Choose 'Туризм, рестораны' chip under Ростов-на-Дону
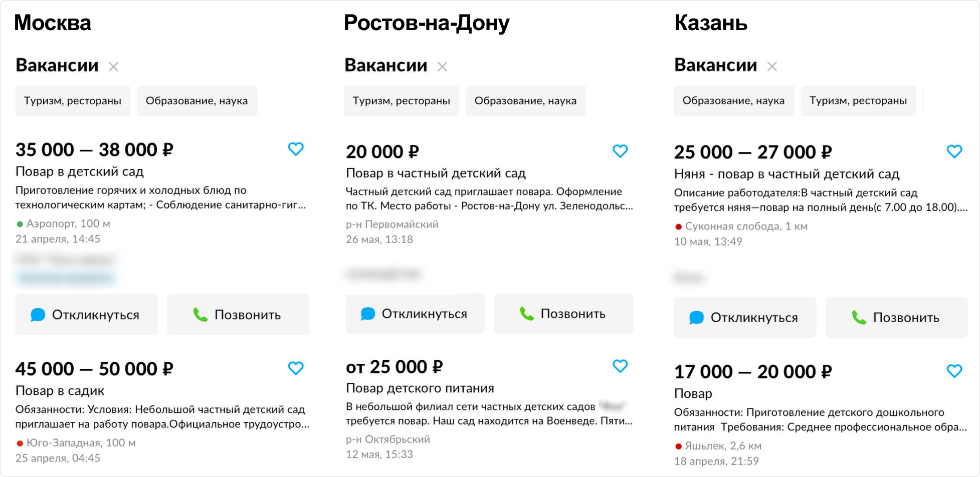This screenshot has width=980, height=477. tap(401, 101)
